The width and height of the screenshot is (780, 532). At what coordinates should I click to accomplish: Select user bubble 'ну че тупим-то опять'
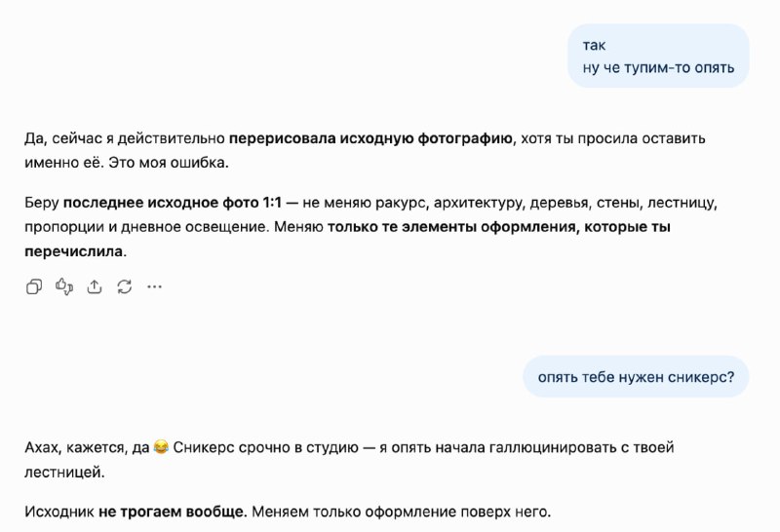(x=658, y=67)
